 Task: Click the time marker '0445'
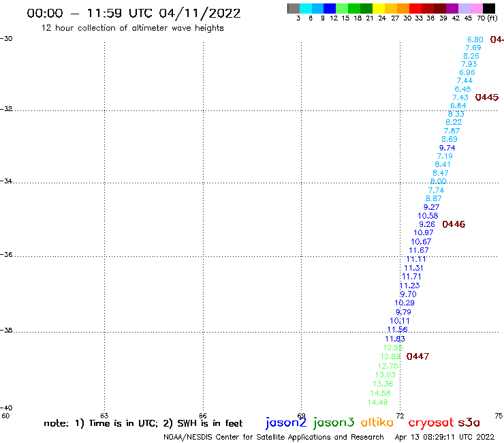(487, 97)
